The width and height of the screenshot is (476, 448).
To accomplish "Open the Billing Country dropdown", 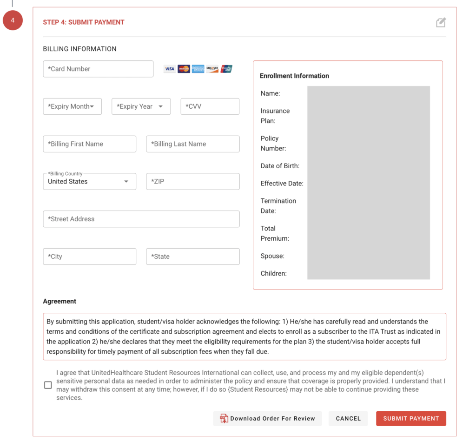I will (90, 182).
